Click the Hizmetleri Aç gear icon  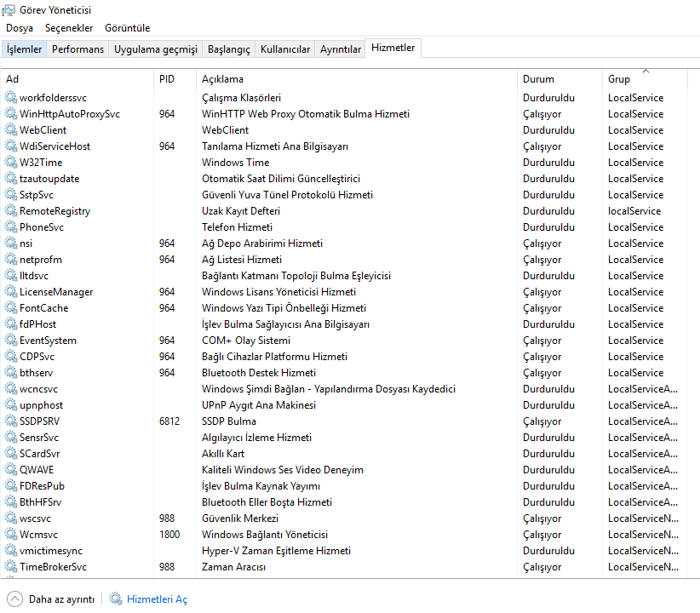tap(116, 599)
